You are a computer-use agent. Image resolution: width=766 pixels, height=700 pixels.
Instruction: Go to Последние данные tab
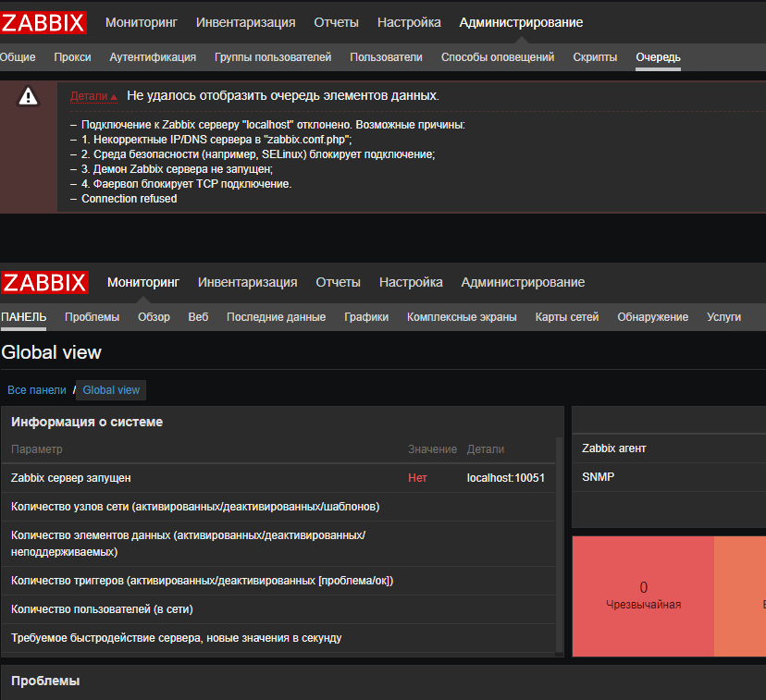click(x=276, y=317)
